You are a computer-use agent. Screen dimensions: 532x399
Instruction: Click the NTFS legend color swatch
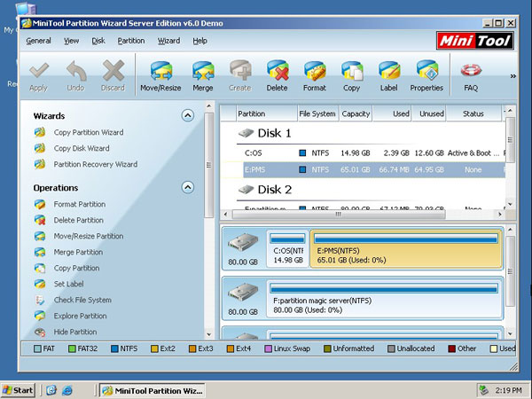(x=114, y=348)
